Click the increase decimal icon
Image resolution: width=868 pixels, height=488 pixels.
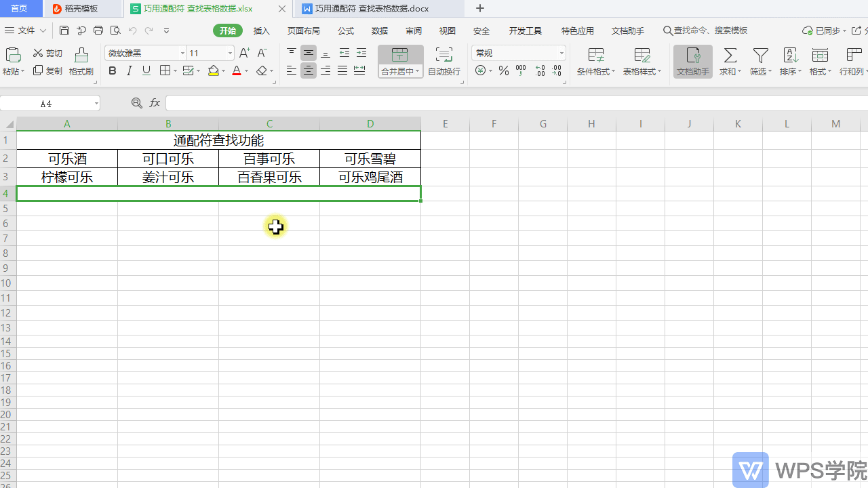(x=540, y=70)
